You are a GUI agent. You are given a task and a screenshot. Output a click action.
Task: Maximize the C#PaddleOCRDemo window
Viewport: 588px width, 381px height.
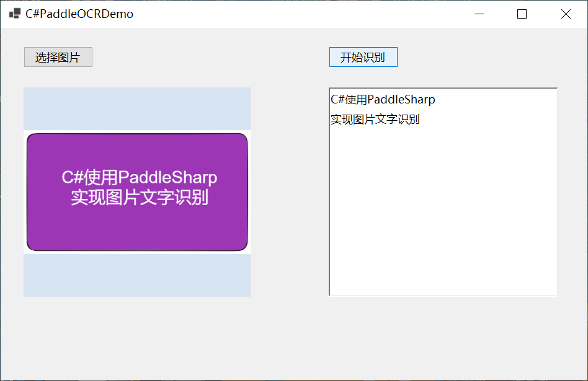click(x=522, y=14)
